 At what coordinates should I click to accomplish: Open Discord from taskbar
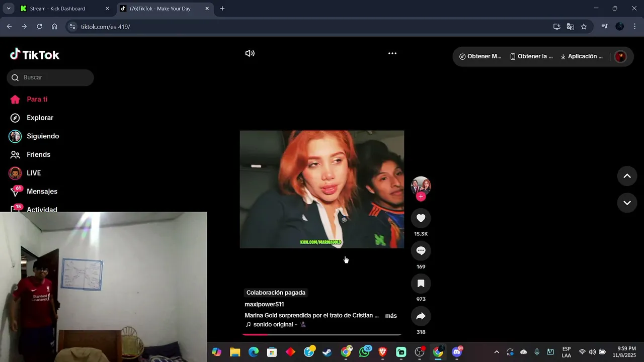[x=457, y=352]
